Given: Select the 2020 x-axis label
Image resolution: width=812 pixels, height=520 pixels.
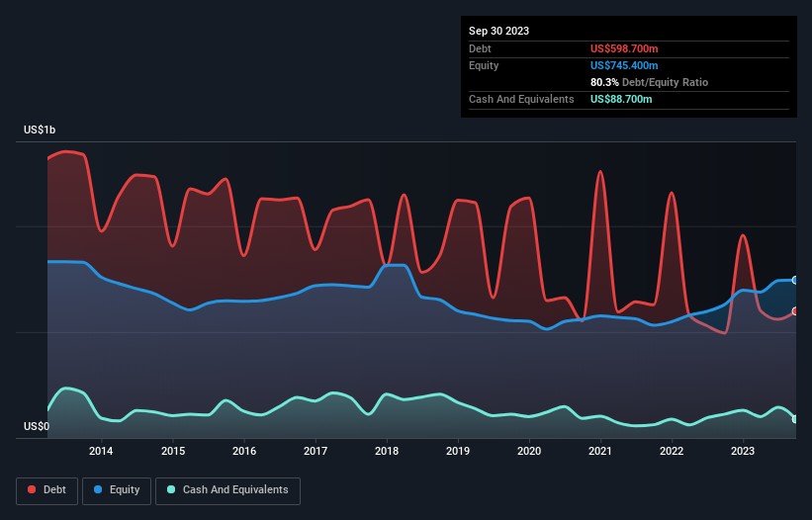Looking at the screenshot, I should (x=529, y=451).
